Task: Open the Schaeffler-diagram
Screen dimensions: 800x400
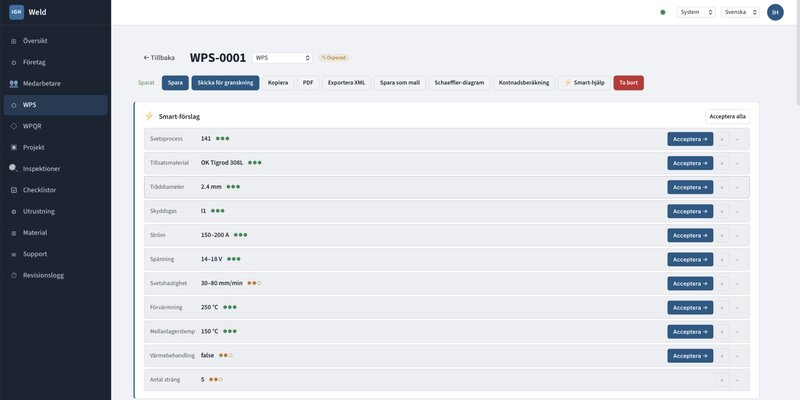Action: (x=459, y=83)
